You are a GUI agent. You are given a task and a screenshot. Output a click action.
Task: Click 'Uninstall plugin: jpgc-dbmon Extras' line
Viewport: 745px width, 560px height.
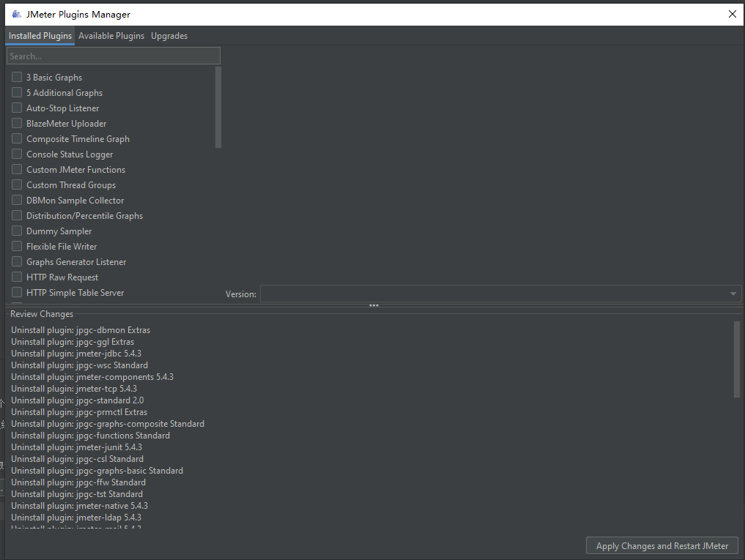(x=81, y=330)
